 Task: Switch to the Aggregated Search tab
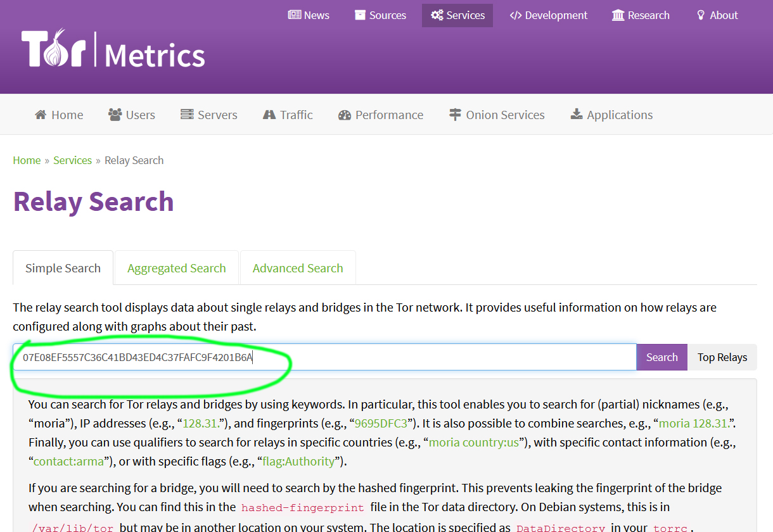coord(177,268)
